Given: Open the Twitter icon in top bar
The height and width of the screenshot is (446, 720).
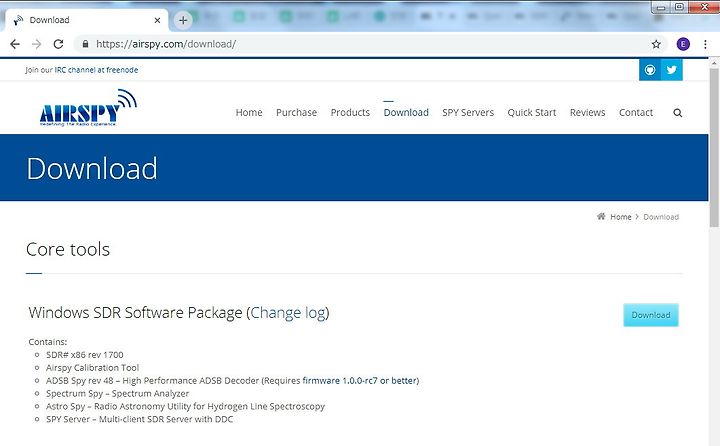Looking at the screenshot, I should click(x=672, y=70).
